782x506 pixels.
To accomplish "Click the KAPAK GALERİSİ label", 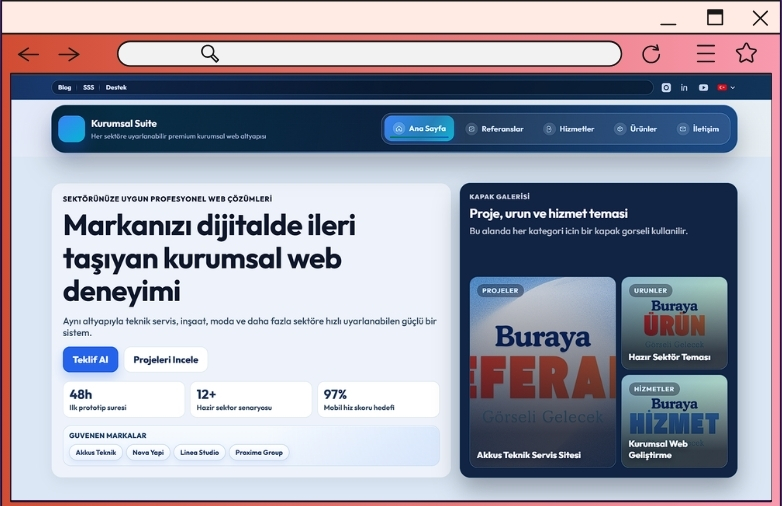I will click(x=499, y=196).
